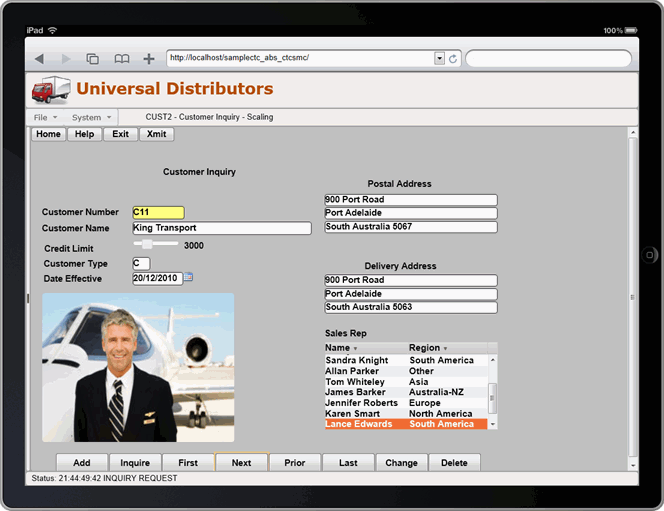
Task: Click the browser search box
Action: click(x=548, y=58)
